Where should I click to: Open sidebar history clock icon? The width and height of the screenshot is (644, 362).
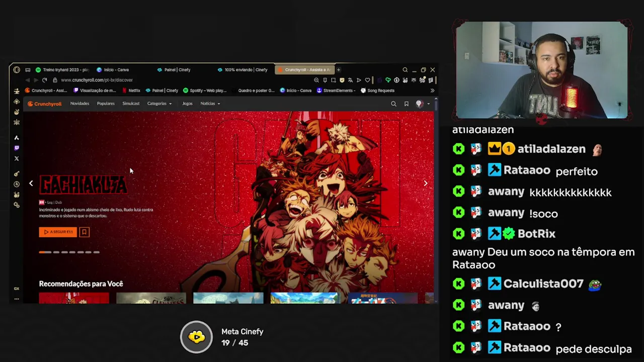pos(17,184)
